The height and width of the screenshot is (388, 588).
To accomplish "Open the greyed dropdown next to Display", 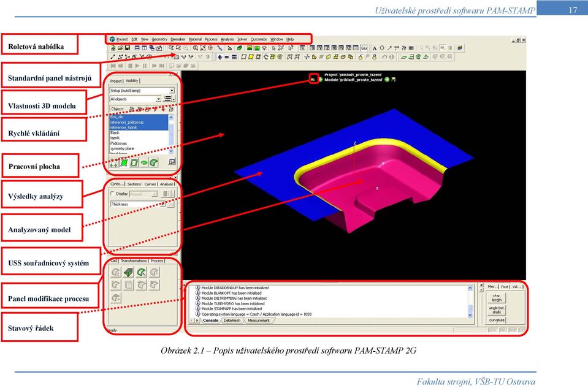I will (143, 194).
